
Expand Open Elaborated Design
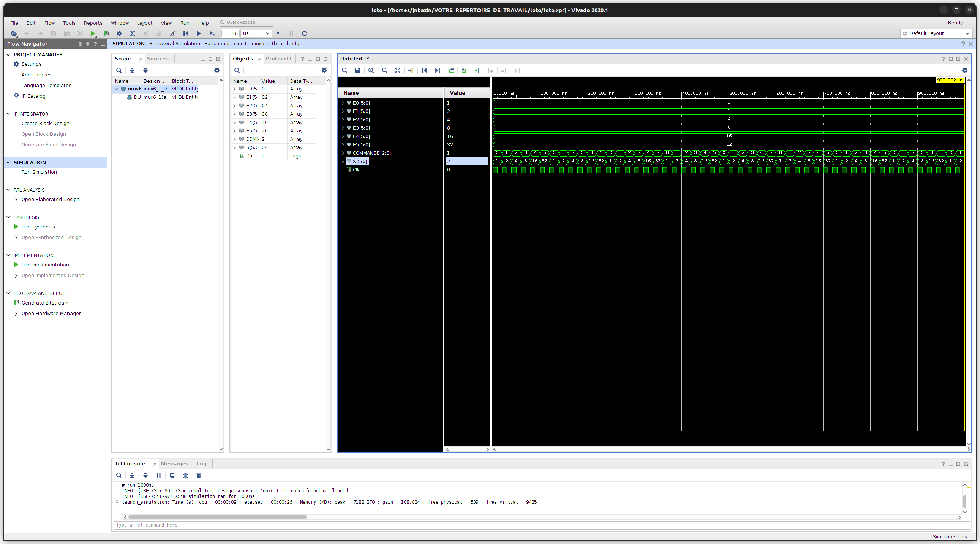[16, 200]
